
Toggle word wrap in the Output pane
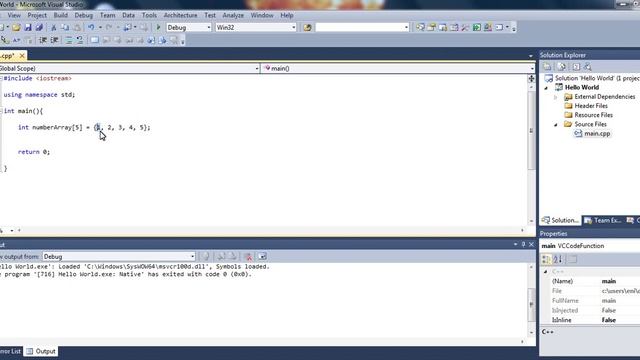point(262,256)
